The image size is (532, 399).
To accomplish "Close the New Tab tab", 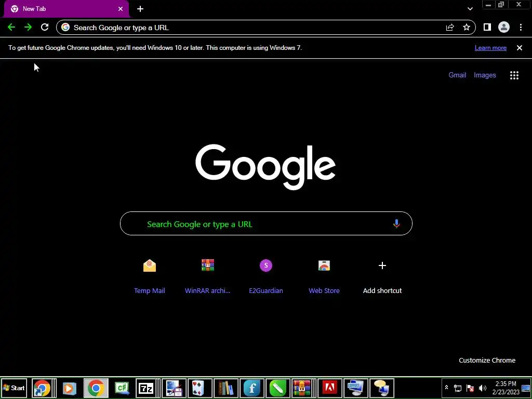I will pyautogui.click(x=121, y=9).
